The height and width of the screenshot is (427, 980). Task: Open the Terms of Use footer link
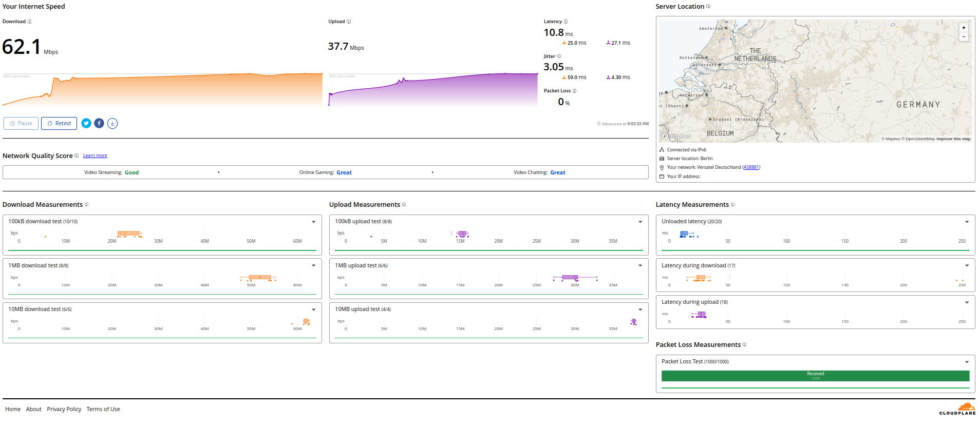point(103,409)
